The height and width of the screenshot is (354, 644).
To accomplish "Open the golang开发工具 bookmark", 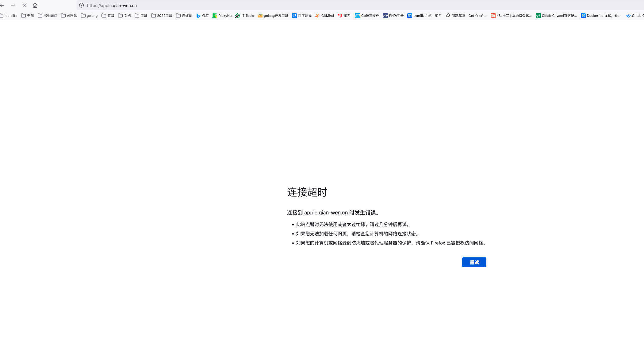I will coord(273,16).
